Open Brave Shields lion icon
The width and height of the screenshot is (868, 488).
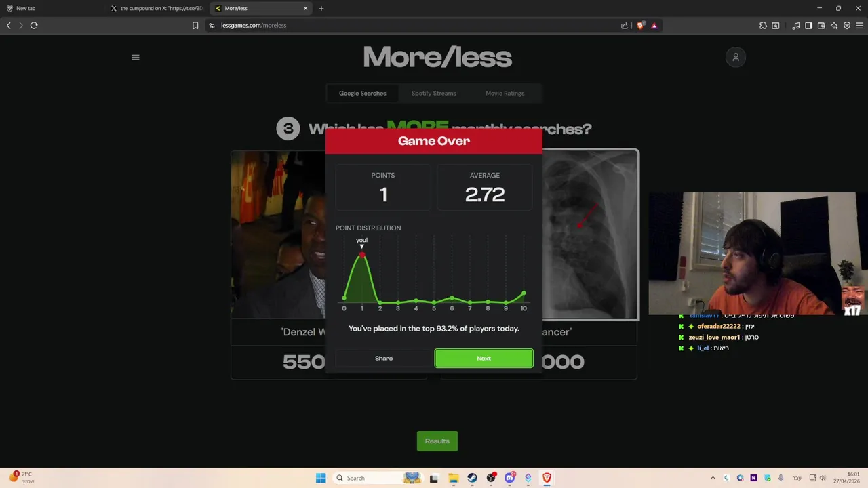pos(641,25)
